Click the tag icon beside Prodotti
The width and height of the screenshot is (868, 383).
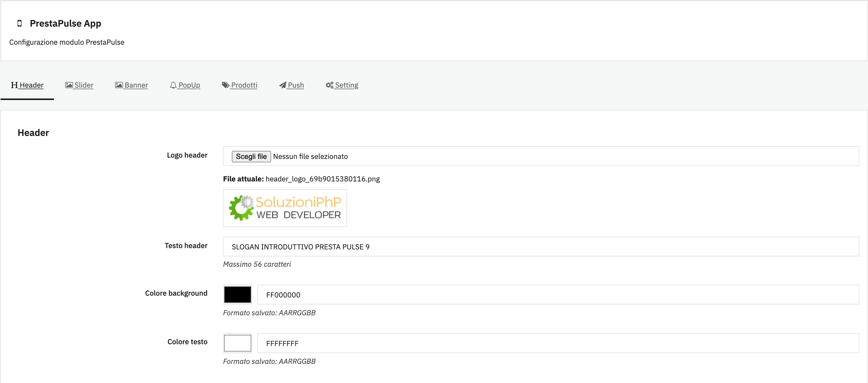tap(225, 85)
